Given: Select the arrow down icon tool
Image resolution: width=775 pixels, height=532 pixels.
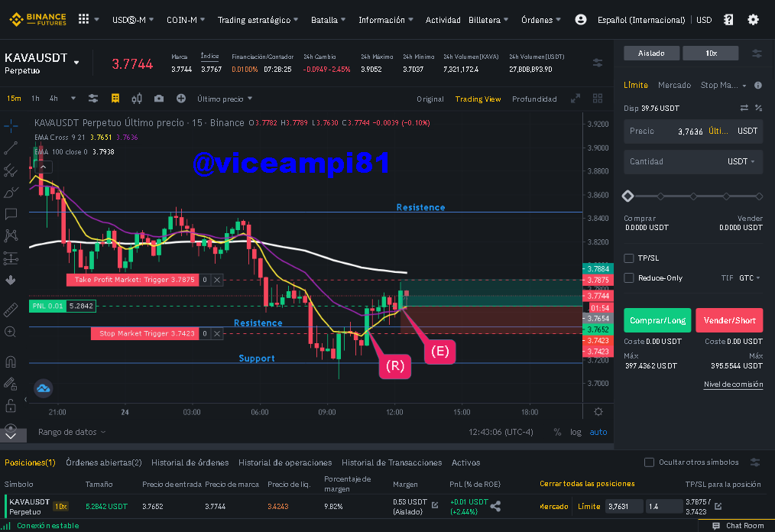Looking at the screenshot, I should [11, 281].
